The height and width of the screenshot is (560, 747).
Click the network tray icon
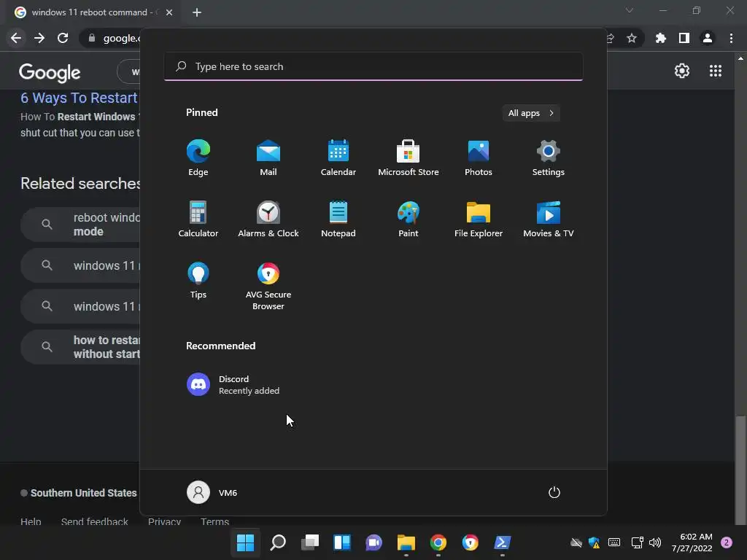636,542
